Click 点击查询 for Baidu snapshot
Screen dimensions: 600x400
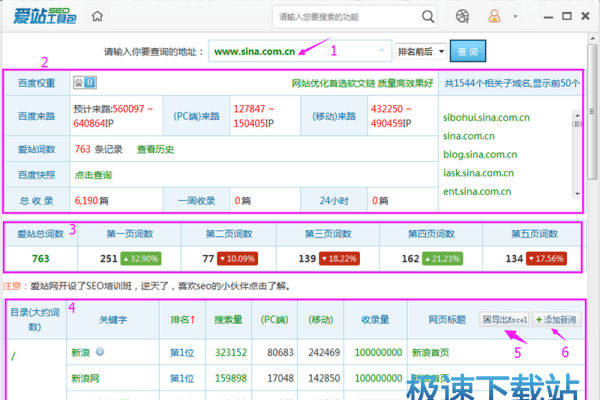click(93, 175)
